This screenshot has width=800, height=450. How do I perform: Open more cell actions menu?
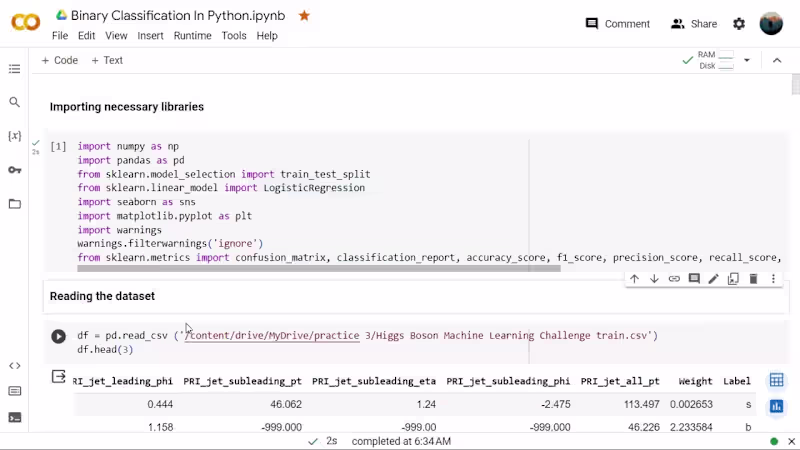[x=773, y=279]
